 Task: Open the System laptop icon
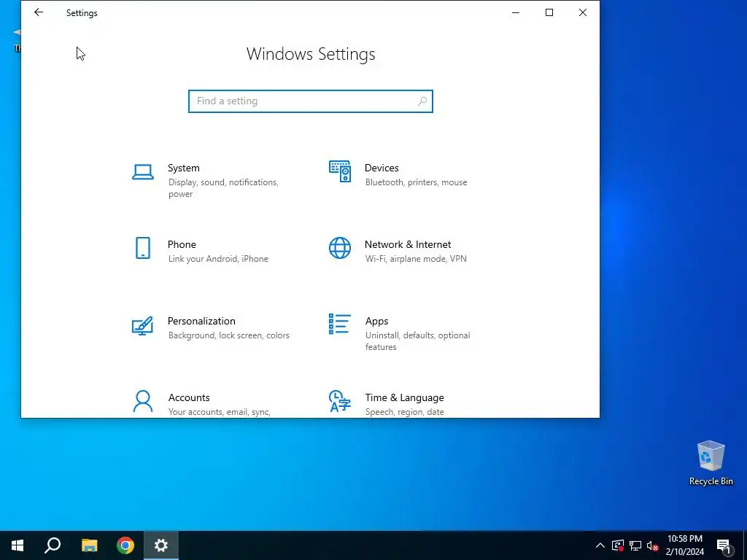click(143, 172)
